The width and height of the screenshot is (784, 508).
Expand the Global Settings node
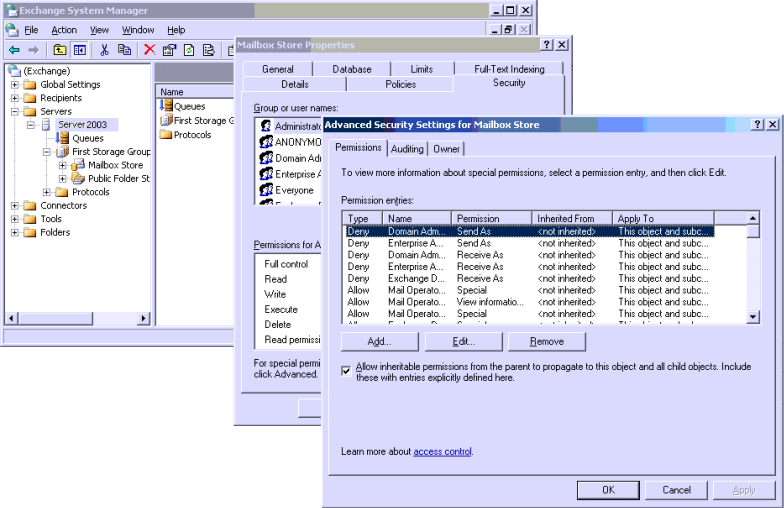click(x=15, y=84)
